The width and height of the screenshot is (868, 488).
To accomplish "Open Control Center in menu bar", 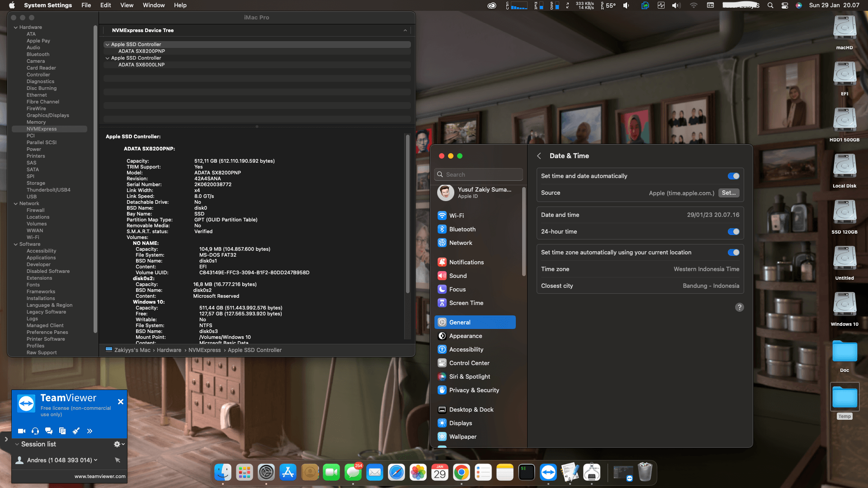I will [x=785, y=5].
